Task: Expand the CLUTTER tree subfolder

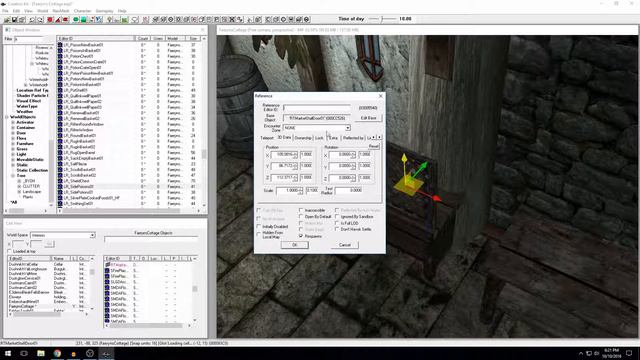Action: [x=19, y=186]
